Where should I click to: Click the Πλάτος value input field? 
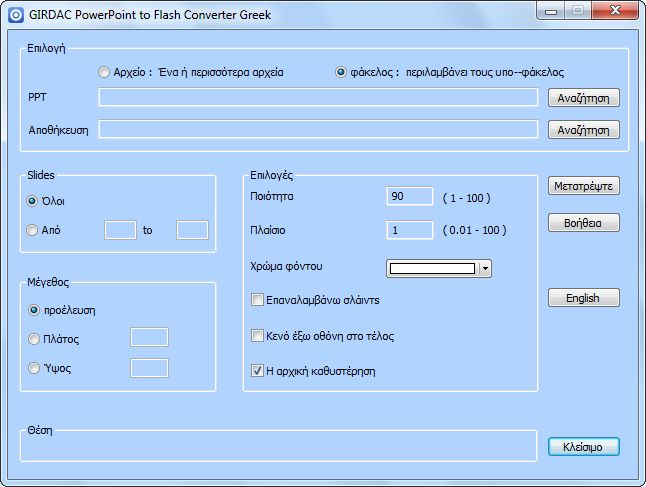coord(149,337)
